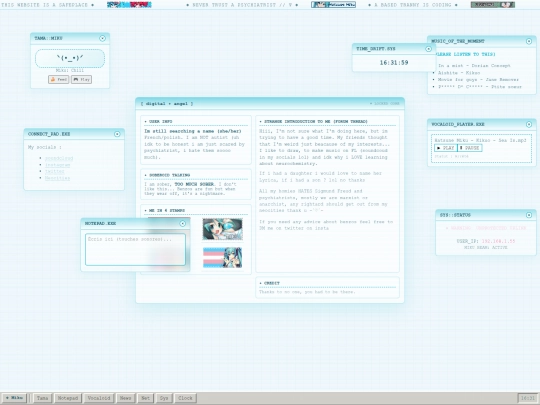
Task: Close the TIME_DRIFT.SYS window
Action: [x=428, y=49]
